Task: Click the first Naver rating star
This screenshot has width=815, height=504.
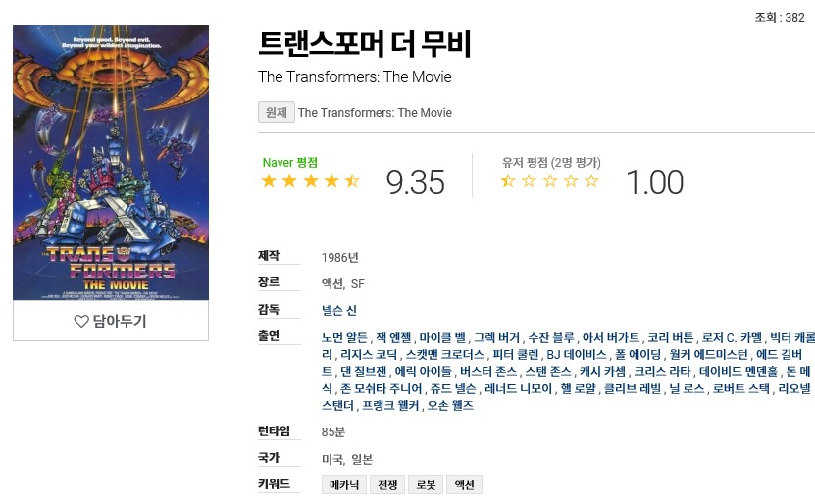Action: click(x=269, y=180)
